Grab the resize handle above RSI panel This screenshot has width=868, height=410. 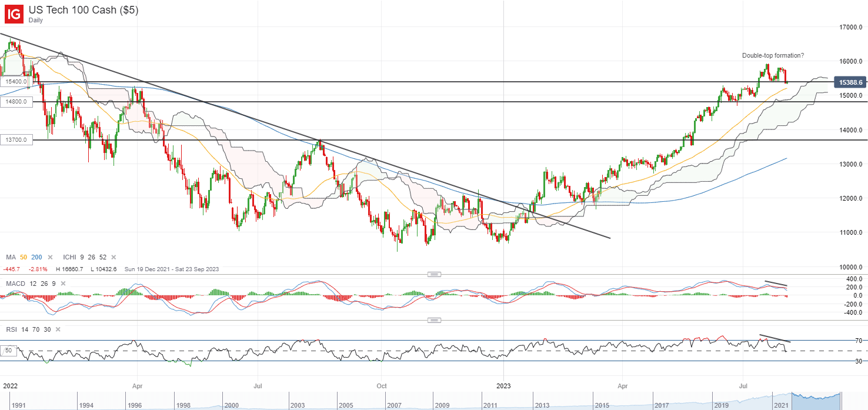434,321
